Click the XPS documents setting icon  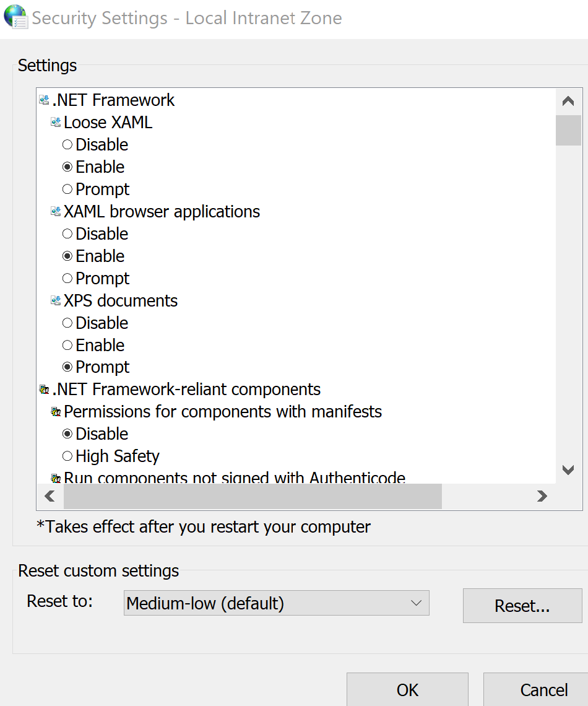point(56,301)
